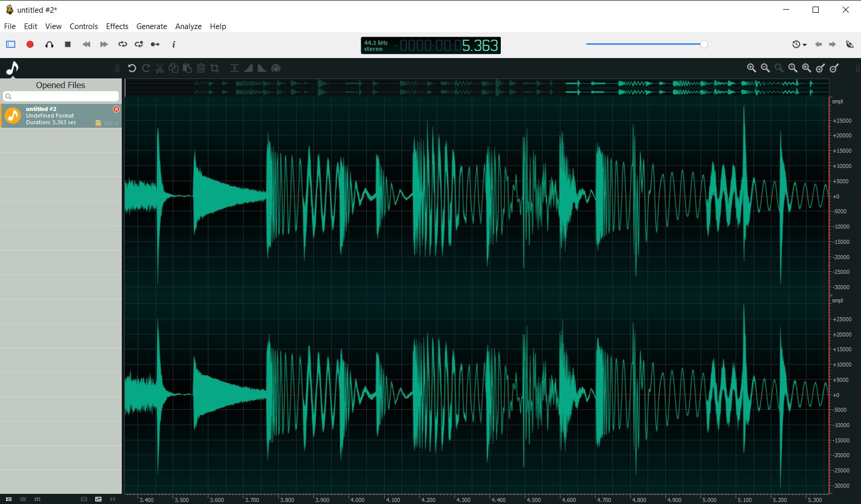Click the undo arrow icon

[132, 68]
